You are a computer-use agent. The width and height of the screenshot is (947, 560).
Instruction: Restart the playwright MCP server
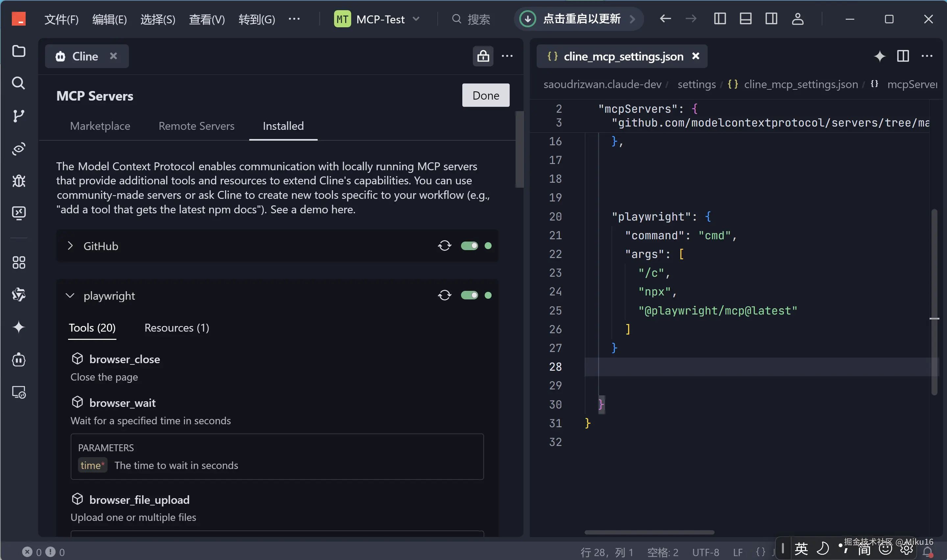(x=444, y=295)
